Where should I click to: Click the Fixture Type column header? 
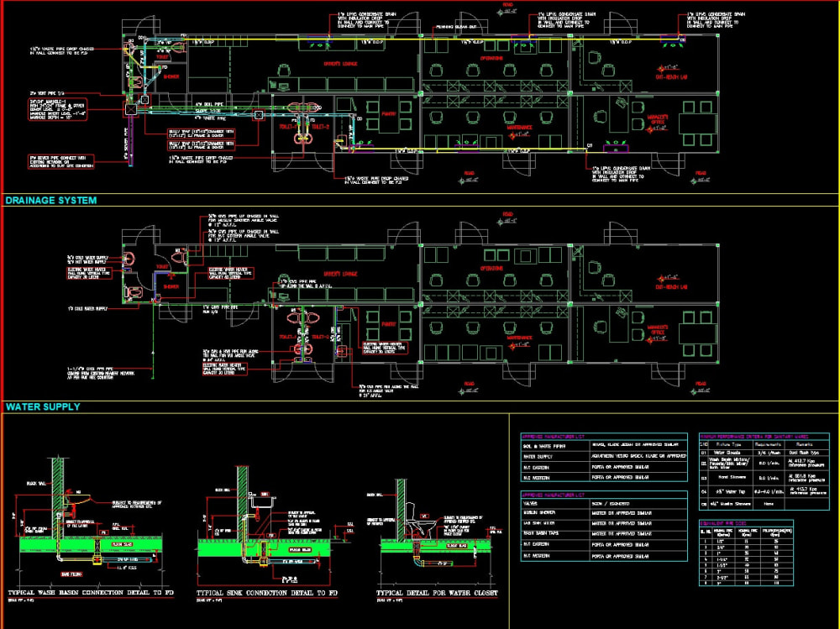(x=728, y=445)
